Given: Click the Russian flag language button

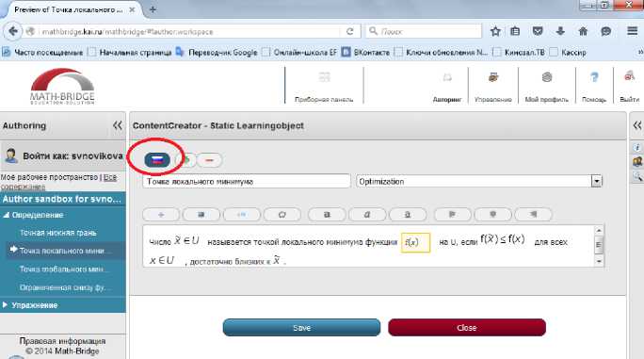Looking at the screenshot, I should [157, 159].
